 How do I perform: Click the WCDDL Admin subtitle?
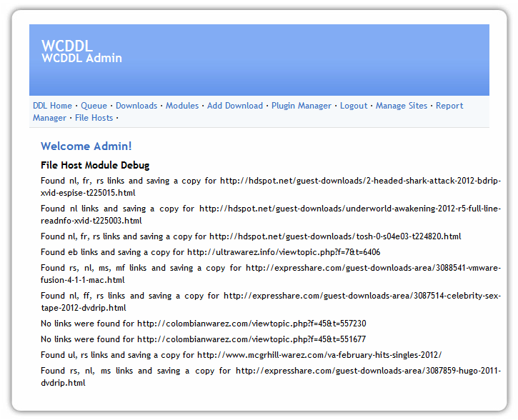(81, 58)
